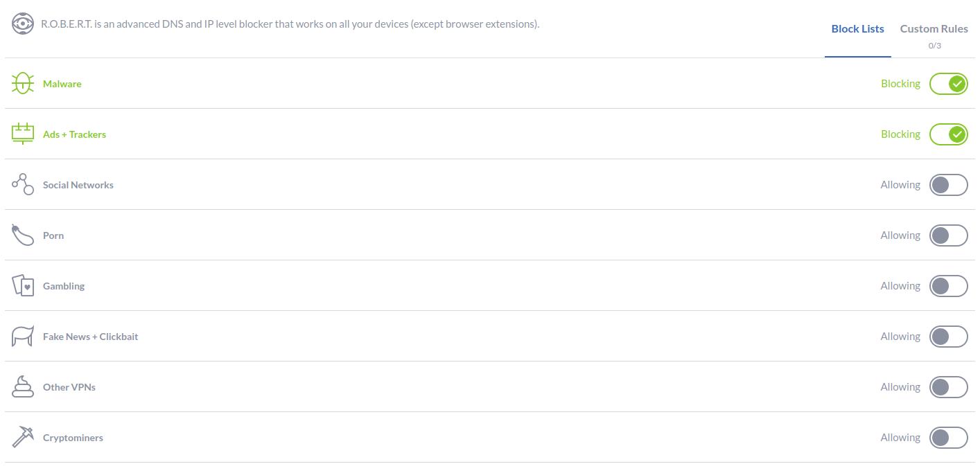Click the Malware bug icon
Viewport: 980px width, 473px height.
[x=23, y=83]
